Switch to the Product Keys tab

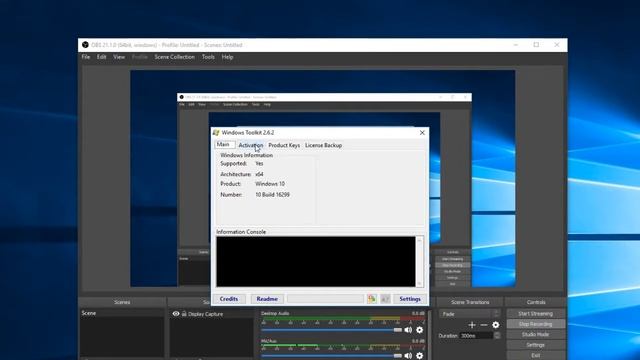284,145
